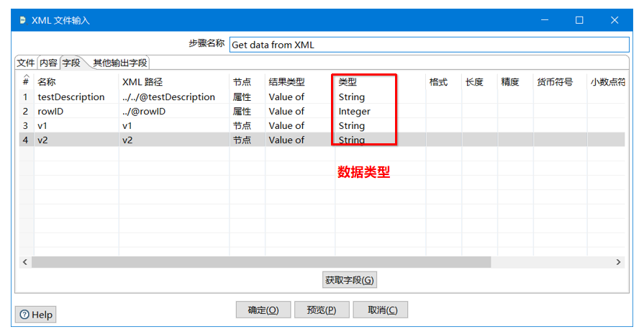Click the 节点 cell in v1 row
Viewport: 644px width, 332px height.
click(x=248, y=126)
